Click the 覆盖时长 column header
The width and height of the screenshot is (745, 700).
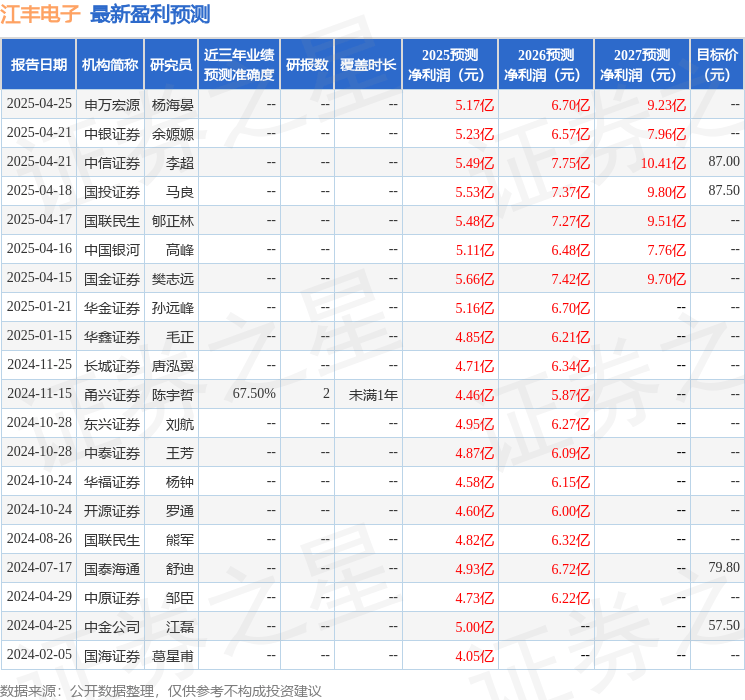(368, 65)
